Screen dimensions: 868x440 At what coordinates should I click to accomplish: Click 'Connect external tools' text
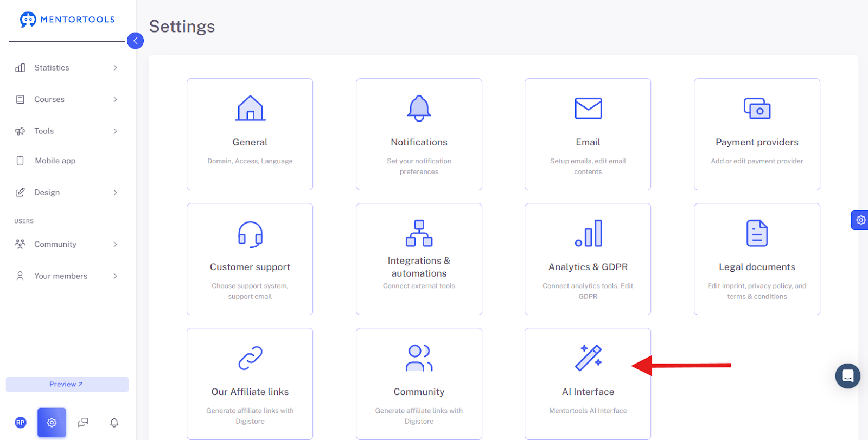[x=419, y=286]
